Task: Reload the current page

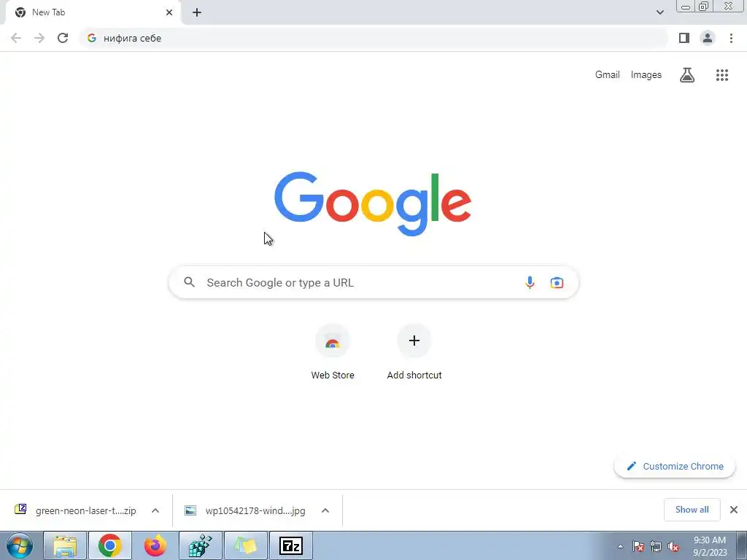Action: (x=63, y=38)
